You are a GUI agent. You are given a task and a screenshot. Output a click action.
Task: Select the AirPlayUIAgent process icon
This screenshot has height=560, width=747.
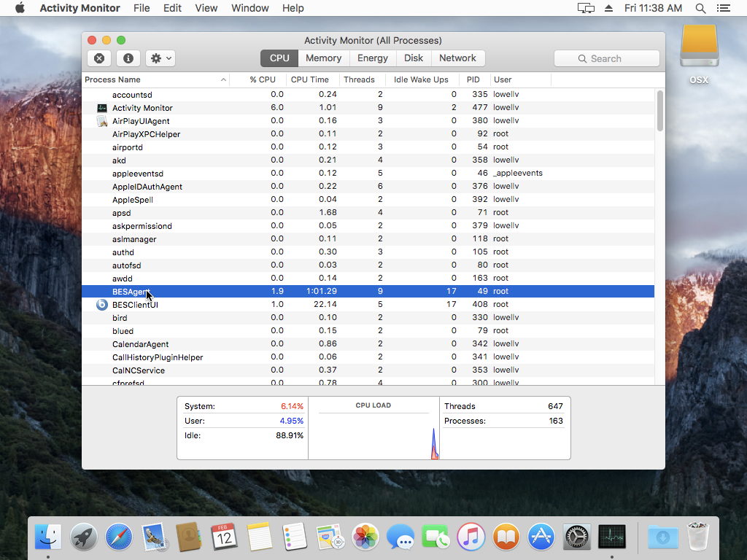point(102,121)
